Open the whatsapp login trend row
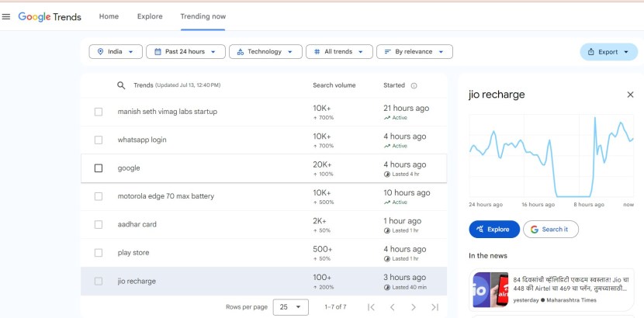 tap(264, 140)
